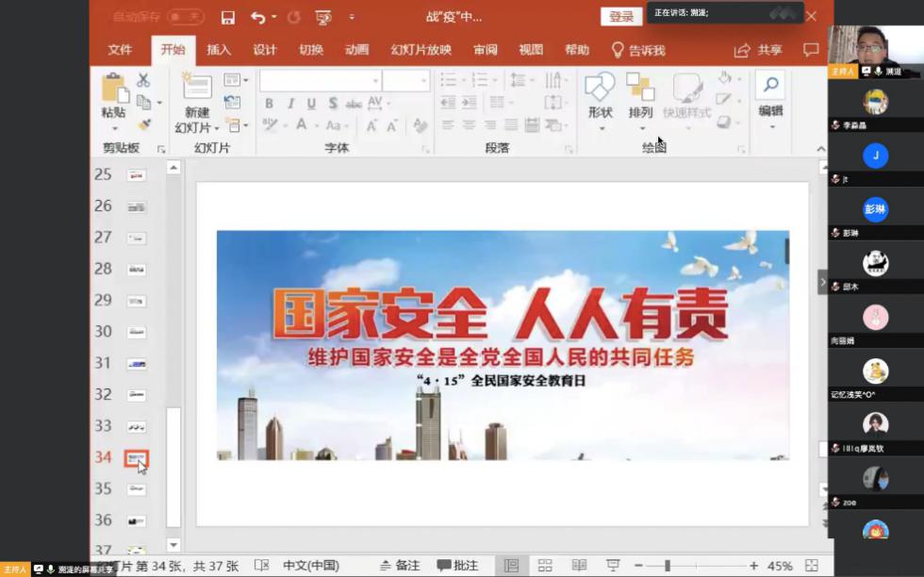
Task: Toggle Italic formatting
Action: [290, 104]
